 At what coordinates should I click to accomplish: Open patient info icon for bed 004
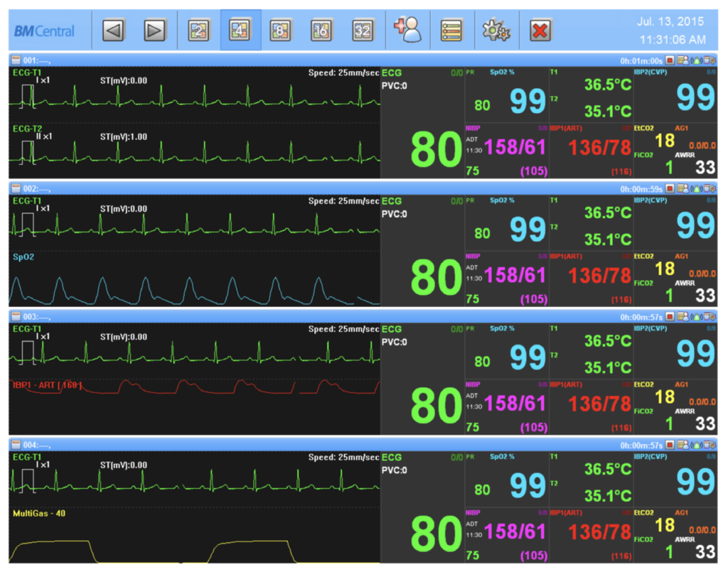(683, 445)
